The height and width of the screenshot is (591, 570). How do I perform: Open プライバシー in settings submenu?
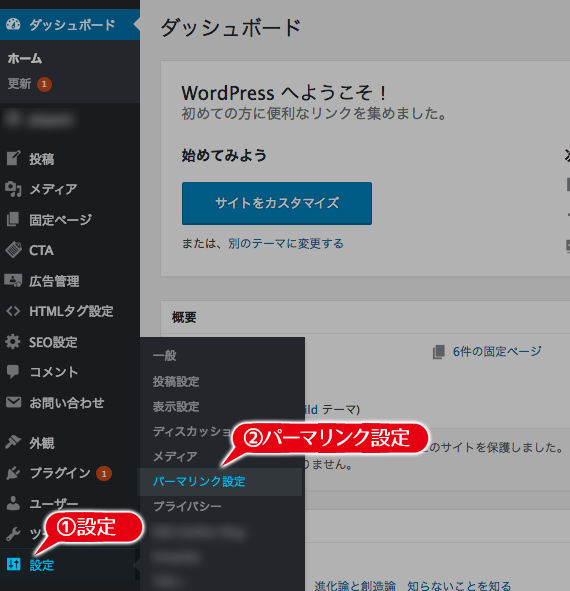[187, 506]
